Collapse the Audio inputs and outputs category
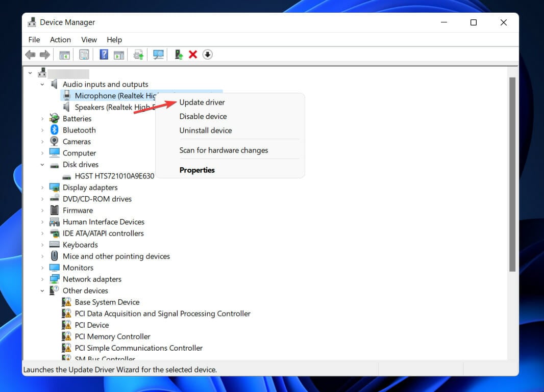Image resolution: width=544 pixels, height=392 pixels. (x=42, y=84)
